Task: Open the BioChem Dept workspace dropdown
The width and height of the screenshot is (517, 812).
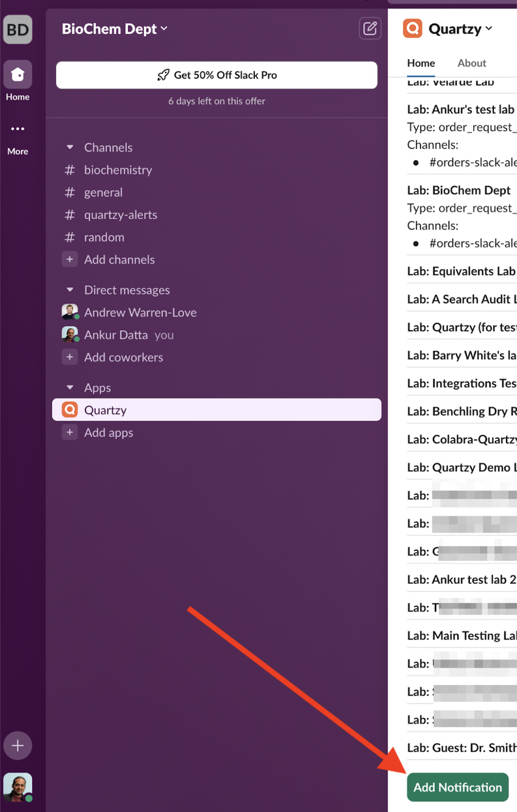Action: pos(115,29)
